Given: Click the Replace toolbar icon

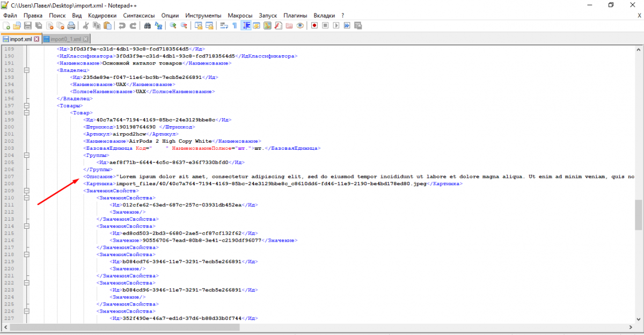Looking at the screenshot, I should point(158,25).
